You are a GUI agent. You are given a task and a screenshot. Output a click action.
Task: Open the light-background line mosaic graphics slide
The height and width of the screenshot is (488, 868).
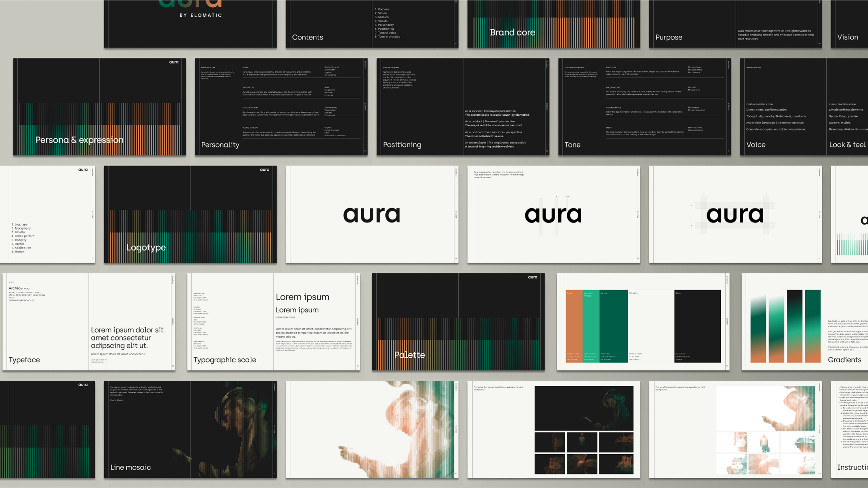736,429
